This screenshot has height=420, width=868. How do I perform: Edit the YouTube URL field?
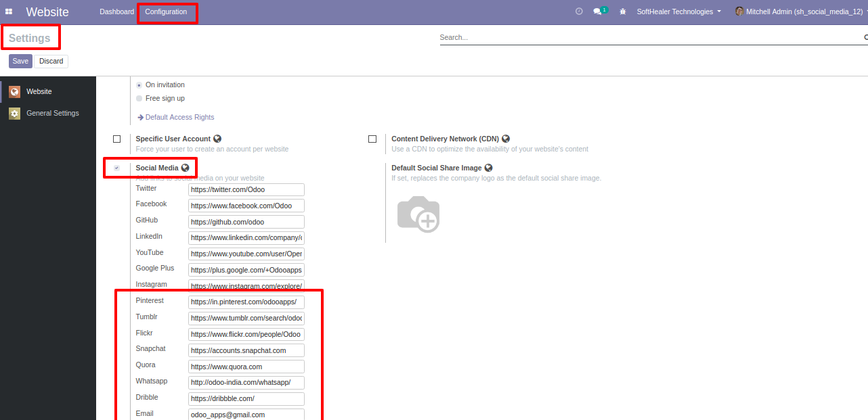click(x=246, y=254)
